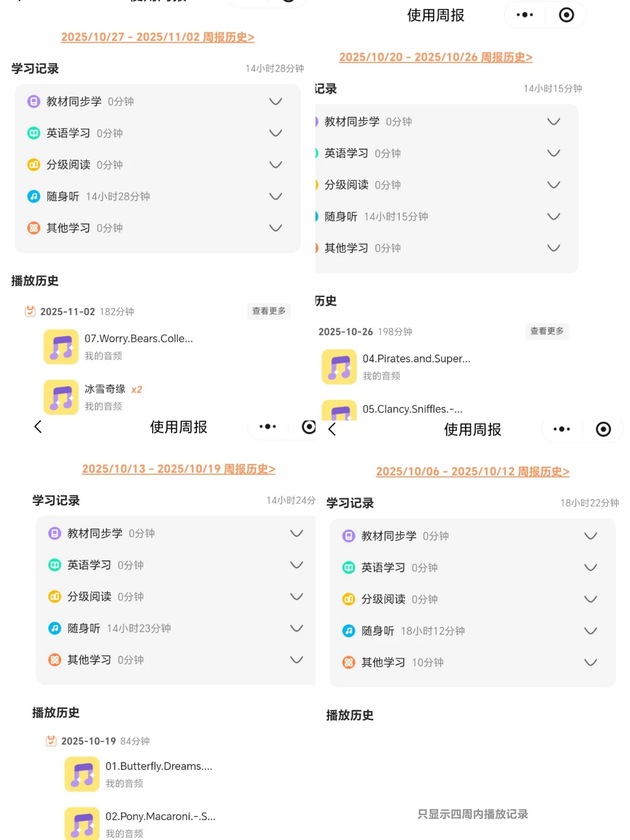Tap the calendar icon next to 2025-11-02

tap(30, 311)
